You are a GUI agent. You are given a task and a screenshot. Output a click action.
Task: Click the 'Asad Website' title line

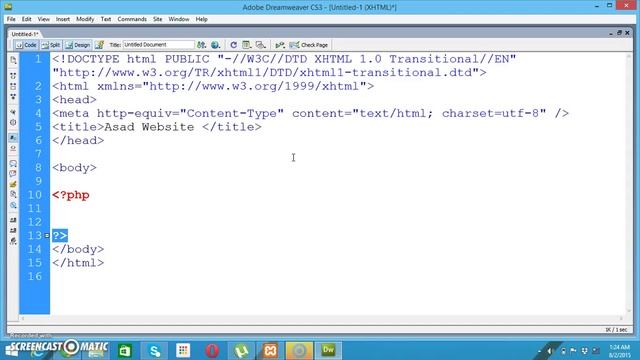click(x=157, y=127)
